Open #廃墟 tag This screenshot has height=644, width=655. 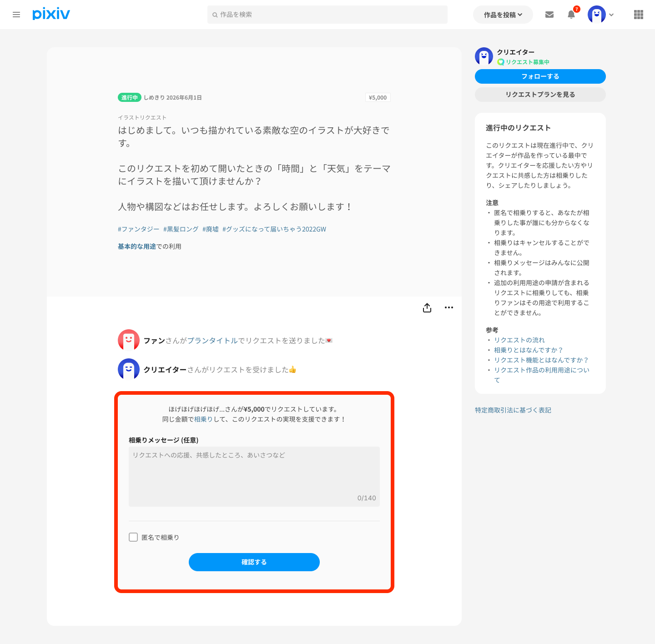coord(211,229)
